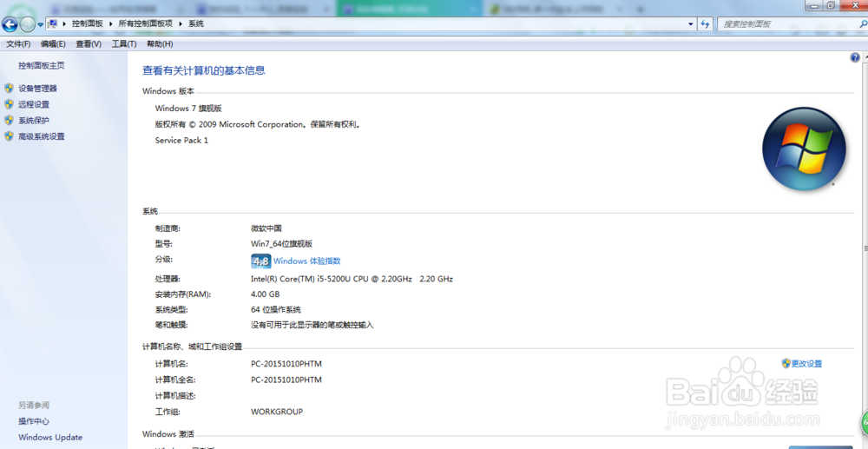Click Win7_64位旗舰版 model value
The image size is (868, 449).
coord(282,243)
